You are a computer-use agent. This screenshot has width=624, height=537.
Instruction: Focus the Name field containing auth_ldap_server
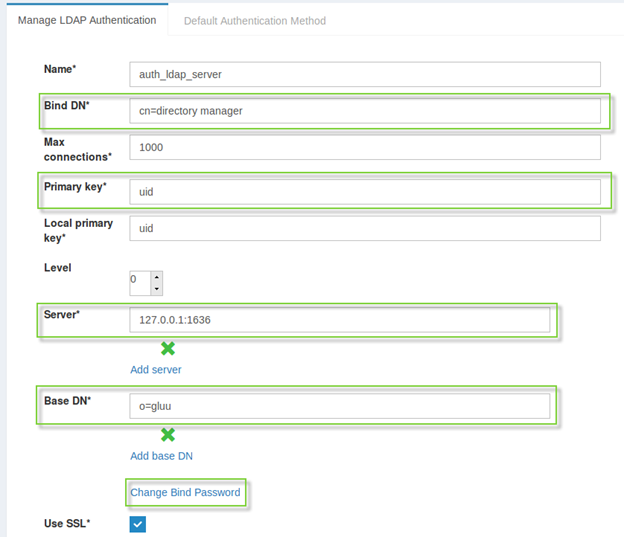364,74
